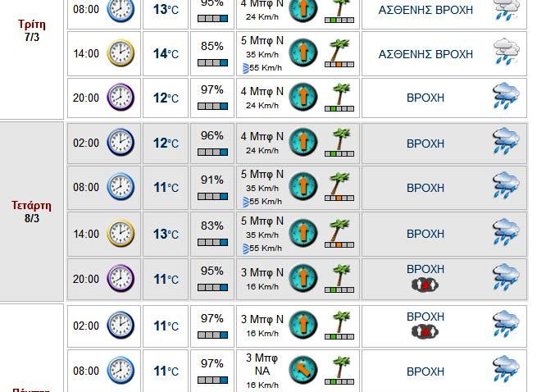Click the ΒΡΟΧΗ label for Wednesday 02:00

click(x=426, y=144)
